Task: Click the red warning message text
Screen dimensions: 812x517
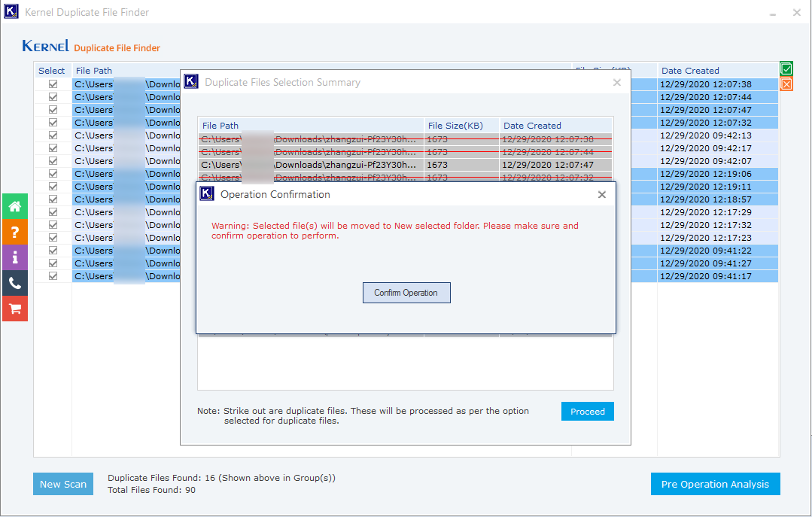Action: (x=394, y=230)
